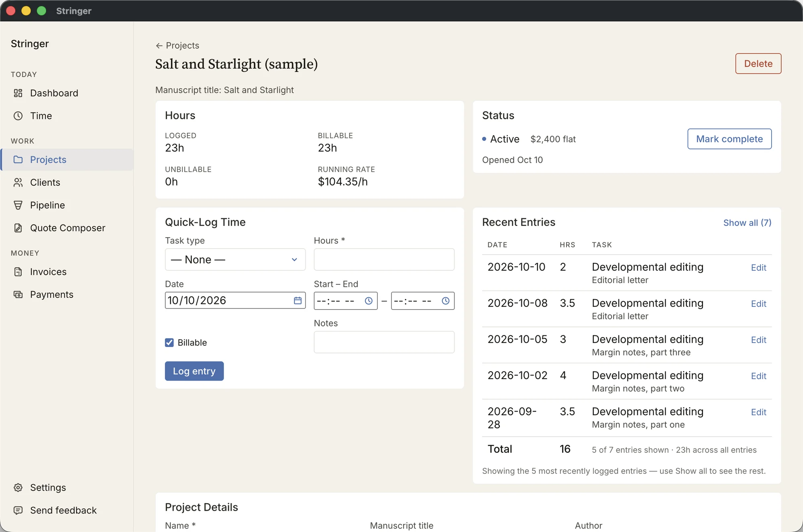Click the Date field showing 10/10/2026
The image size is (803, 532).
[x=235, y=300]
